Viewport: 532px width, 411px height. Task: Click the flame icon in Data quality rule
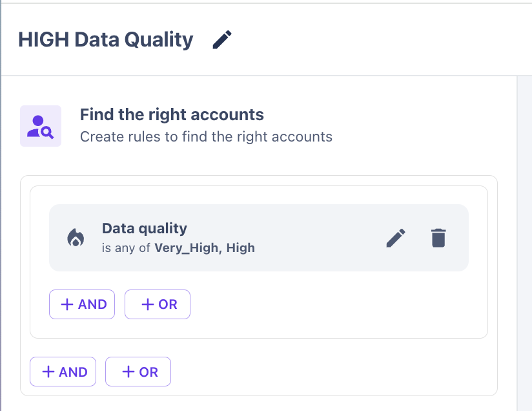76,238
